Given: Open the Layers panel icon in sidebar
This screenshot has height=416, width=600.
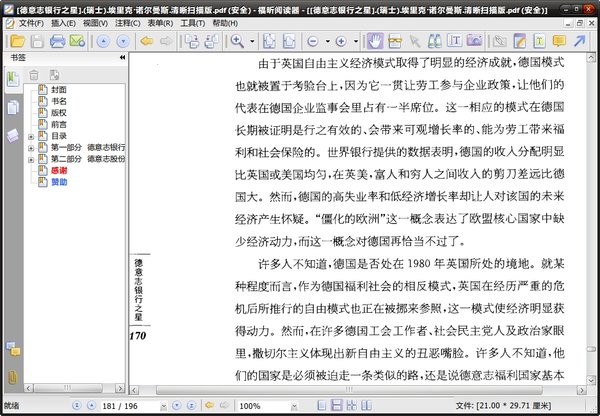Looking at the screenshot, I should pyautogui.click(x=13, y=134).
